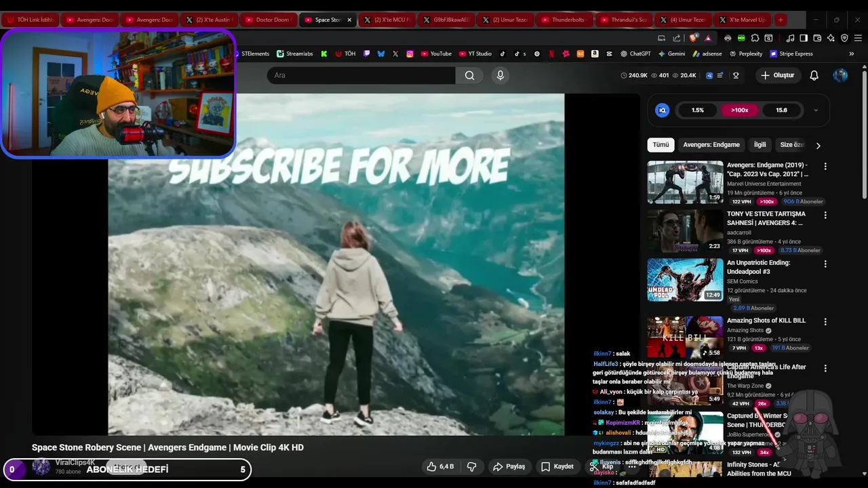Open the Gemini bookmark
This screenshot has width=868, height=488.
(x=672, y=54)
